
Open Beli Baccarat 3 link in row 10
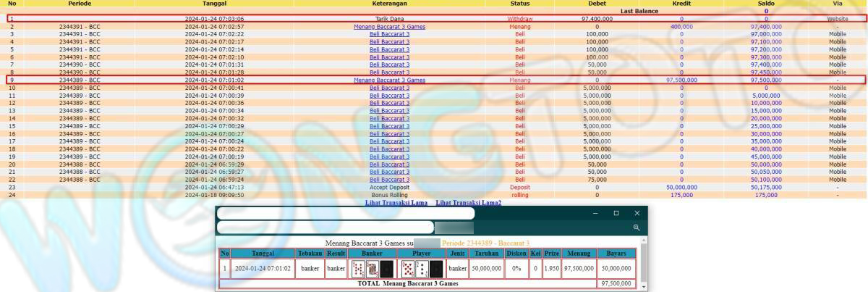(389, 88)
